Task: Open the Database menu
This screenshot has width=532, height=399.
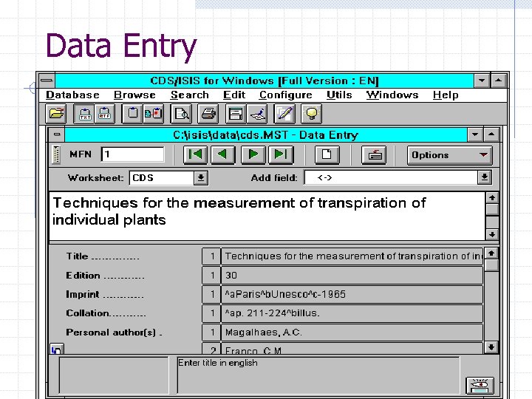Action: [x=72, y=95]
